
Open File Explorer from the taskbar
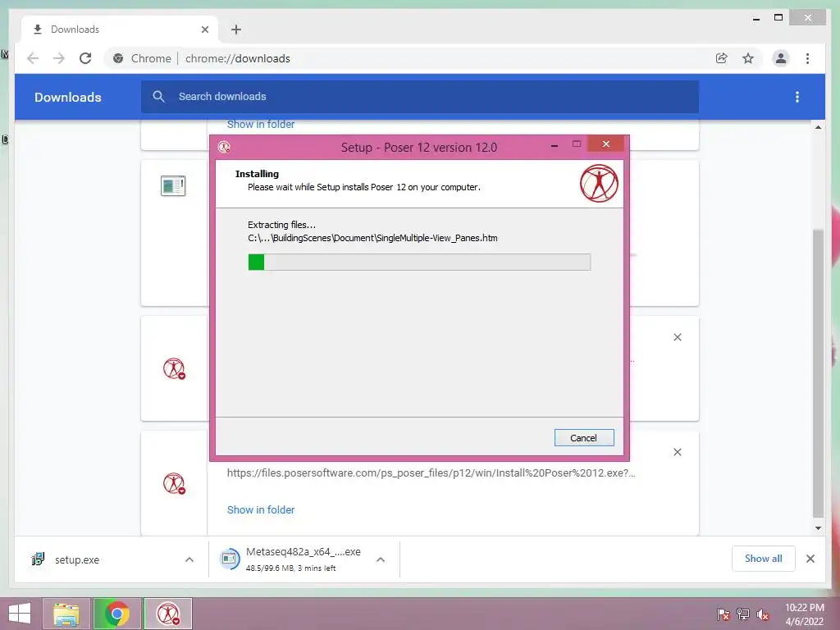tap(66, 614)
